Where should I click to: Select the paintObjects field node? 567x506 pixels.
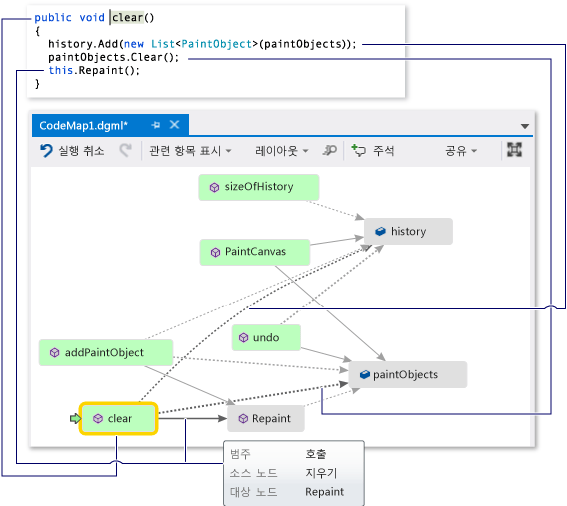408,374
